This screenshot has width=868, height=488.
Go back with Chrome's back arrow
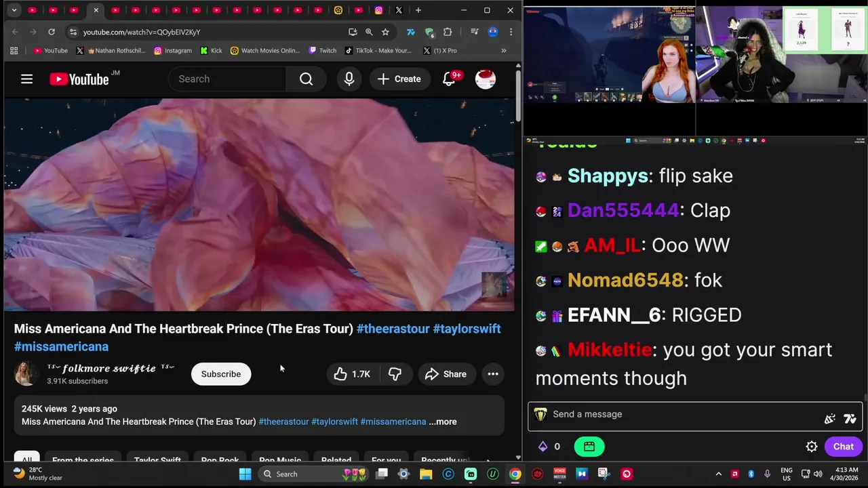(16, 32)
